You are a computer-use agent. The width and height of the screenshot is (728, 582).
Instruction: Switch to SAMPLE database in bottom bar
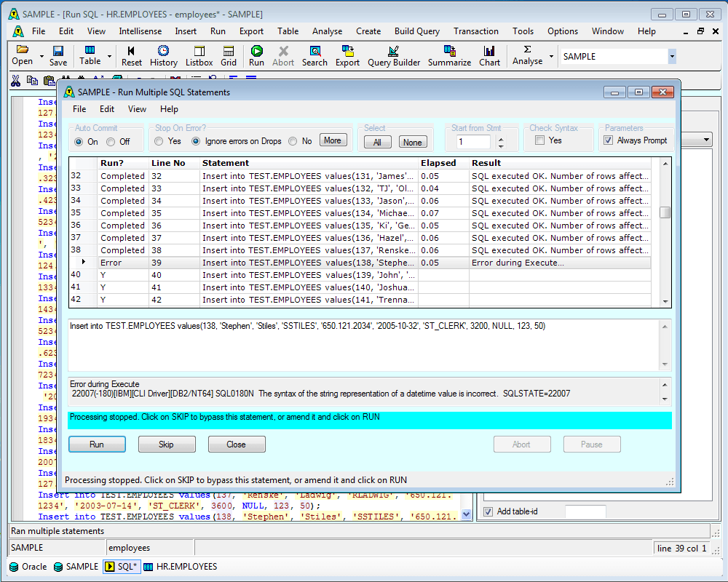(76, 567)
